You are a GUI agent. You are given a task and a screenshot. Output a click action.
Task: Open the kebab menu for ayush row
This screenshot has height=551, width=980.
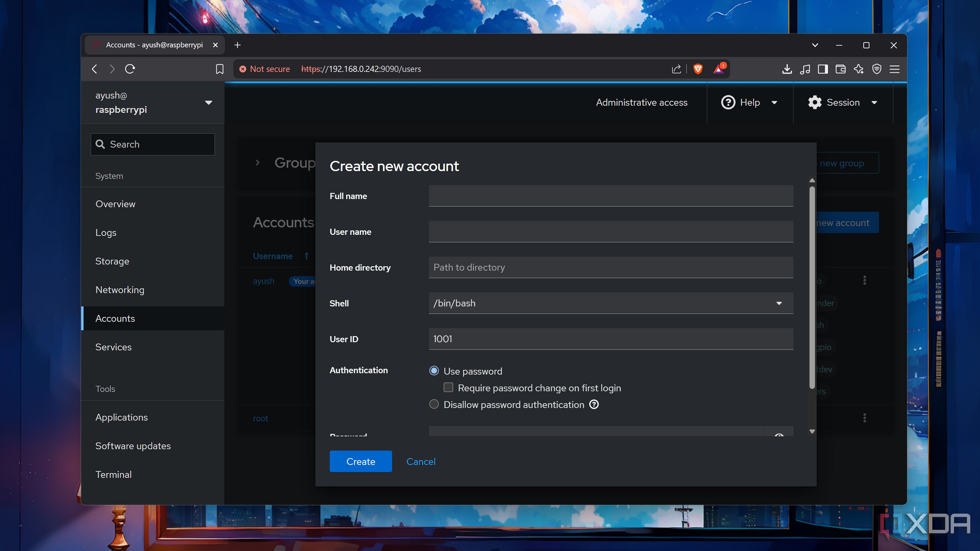864,280
